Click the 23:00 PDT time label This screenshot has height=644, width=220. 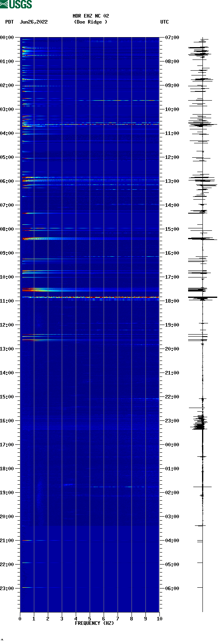click(7, 589)
